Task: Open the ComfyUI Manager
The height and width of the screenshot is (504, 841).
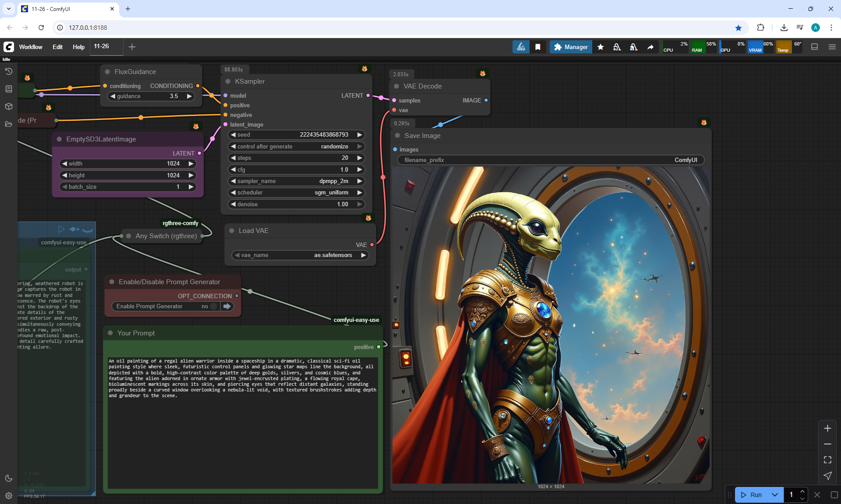Action: 571,47
